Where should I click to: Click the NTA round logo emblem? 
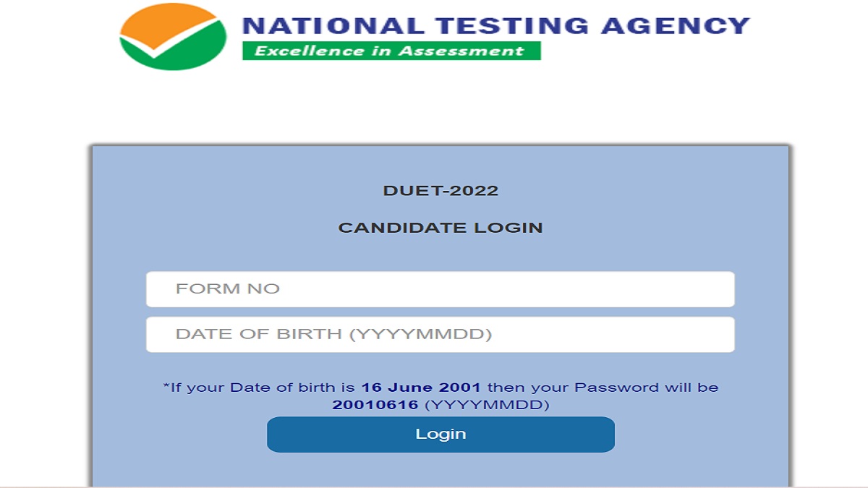point(173,36)
